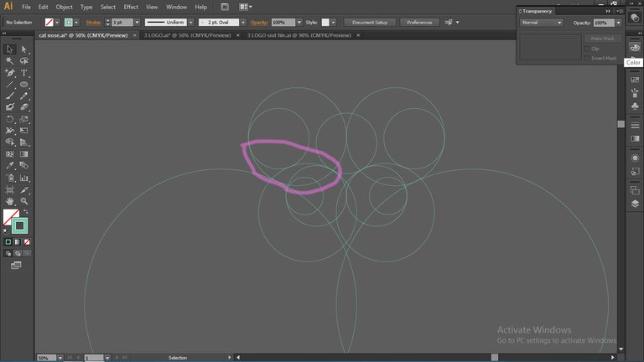
Task: Set paint mode to Gradient
Action: point(18,242)
